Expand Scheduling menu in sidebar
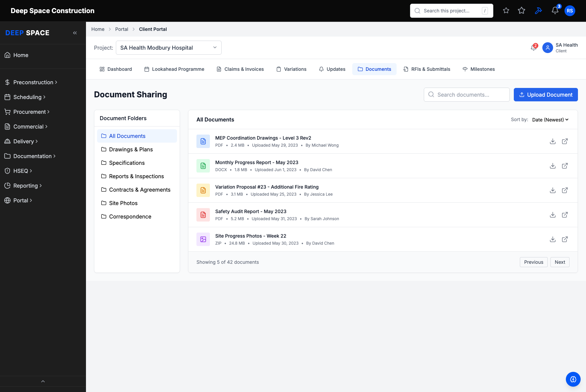Screen dimensions: 586x392 coord(25,97)
